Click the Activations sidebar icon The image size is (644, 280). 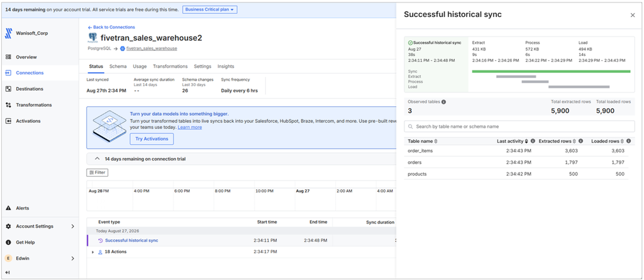[8, 121]
